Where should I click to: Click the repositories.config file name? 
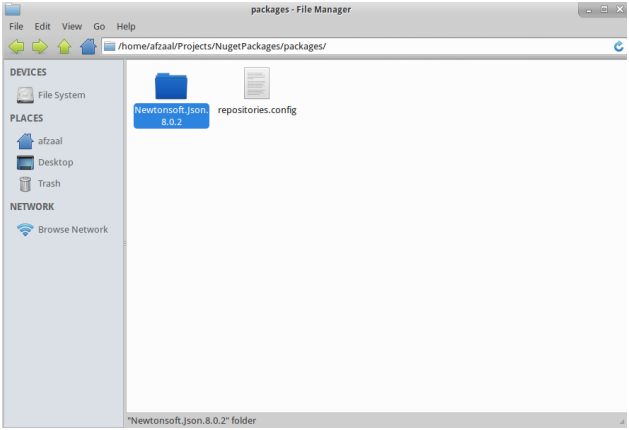(257, 110)
